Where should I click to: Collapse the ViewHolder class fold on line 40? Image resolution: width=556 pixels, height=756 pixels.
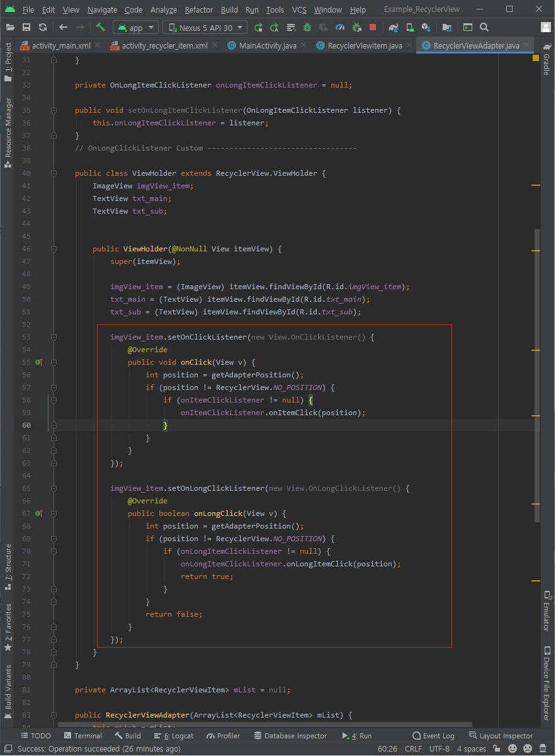point(54,173)
